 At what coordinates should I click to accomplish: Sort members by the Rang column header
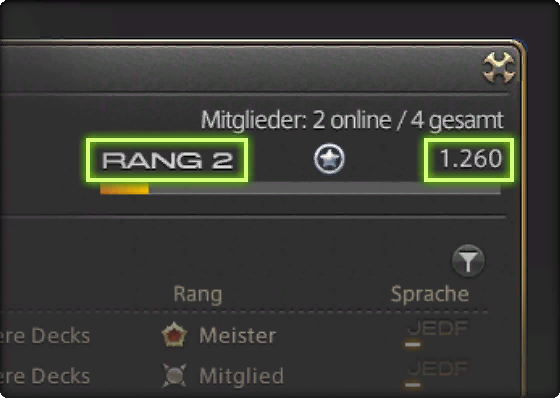tap(198, 295)
